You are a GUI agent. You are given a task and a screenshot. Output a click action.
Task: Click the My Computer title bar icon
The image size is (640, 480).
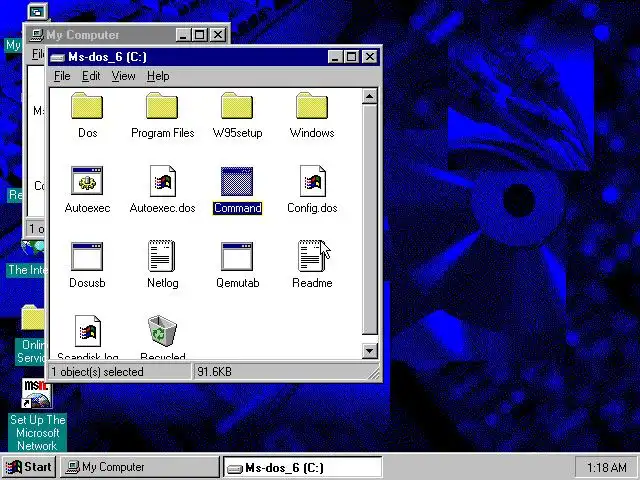point(37,35)
